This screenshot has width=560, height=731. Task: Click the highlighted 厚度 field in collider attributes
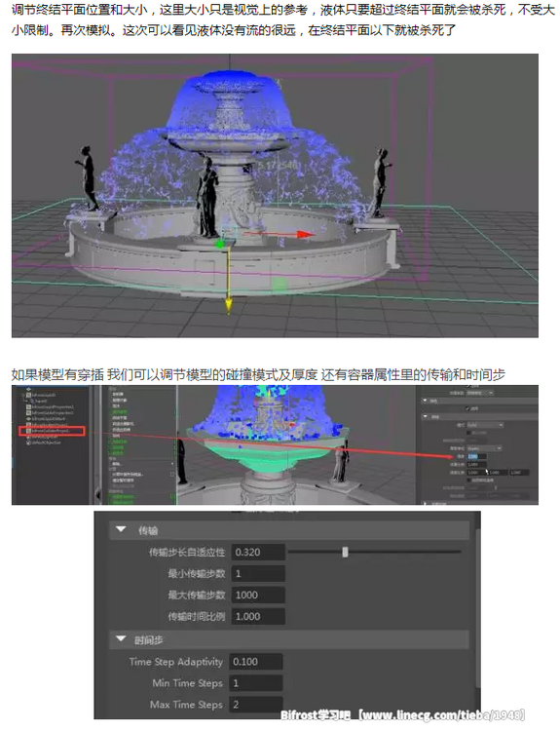(x=475, y=456)
